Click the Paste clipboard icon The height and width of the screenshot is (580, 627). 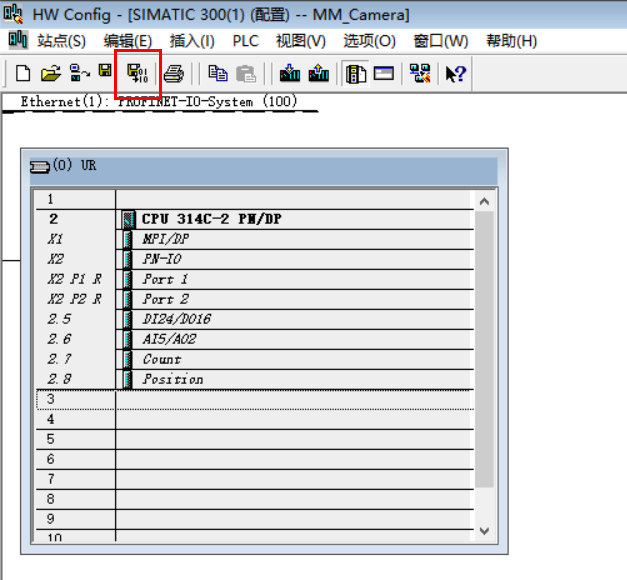click(246, 74)
